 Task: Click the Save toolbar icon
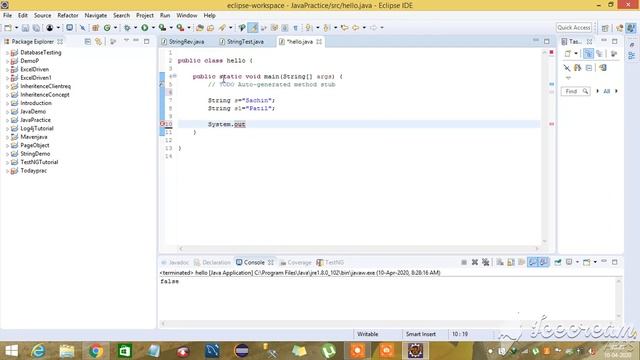click(x=25, y=28)
